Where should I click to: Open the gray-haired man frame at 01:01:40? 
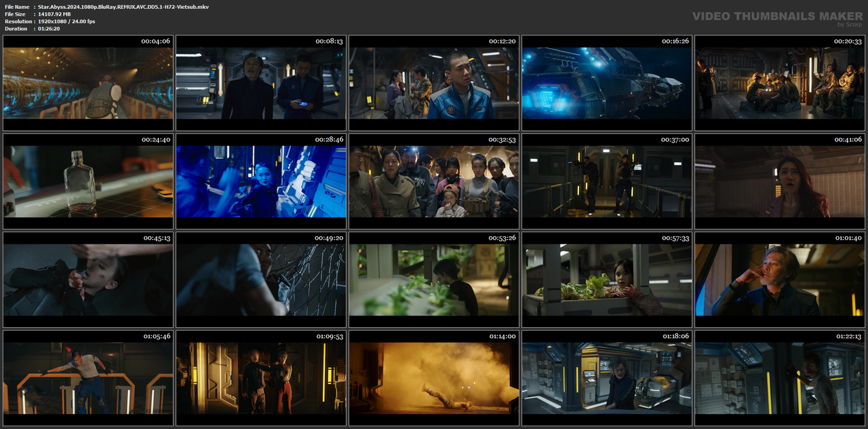pyautogui.click(x=780, y=280)
